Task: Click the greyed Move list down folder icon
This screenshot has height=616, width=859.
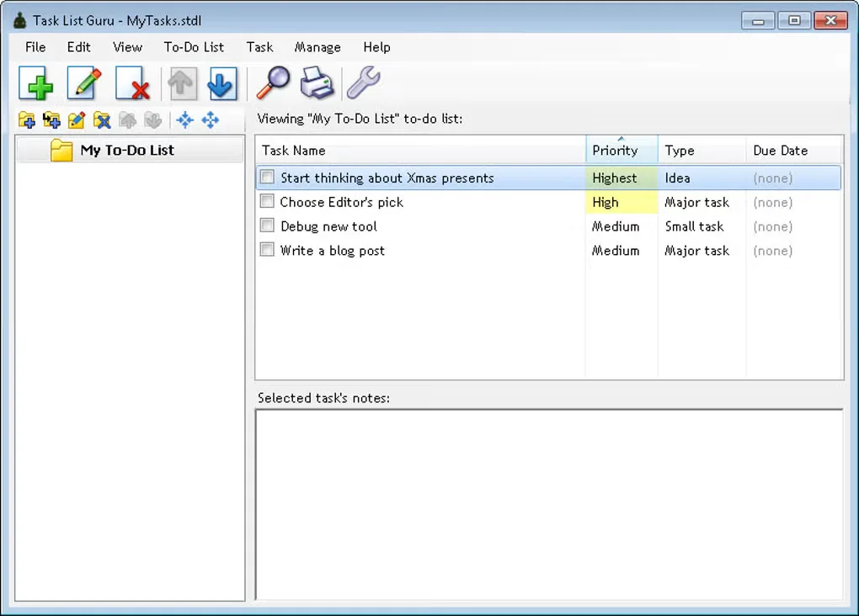Action: coord(152,119)
